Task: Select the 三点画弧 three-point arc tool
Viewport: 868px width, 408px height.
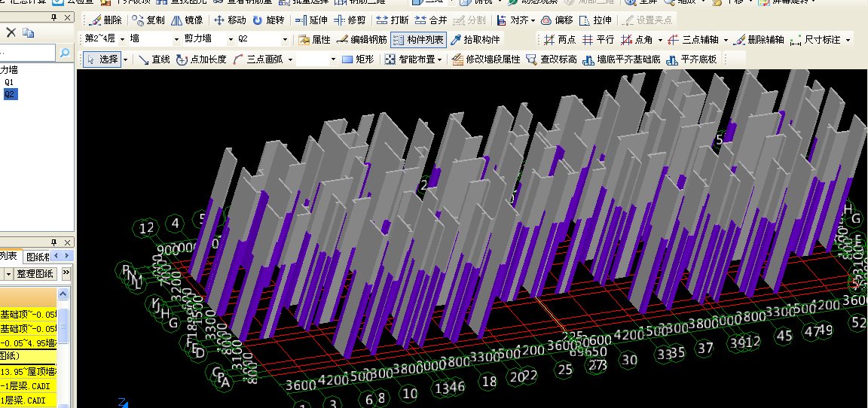Action: click(x=258, y=59)
